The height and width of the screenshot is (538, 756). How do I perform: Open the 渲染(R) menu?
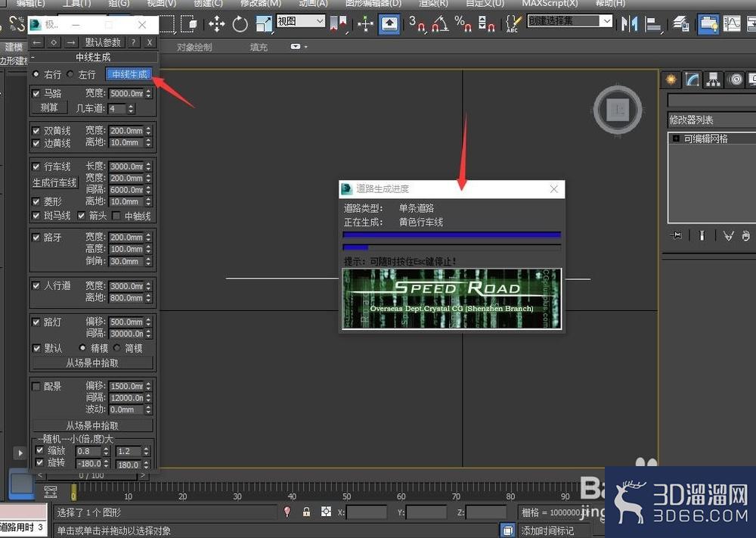coord(433,3)
